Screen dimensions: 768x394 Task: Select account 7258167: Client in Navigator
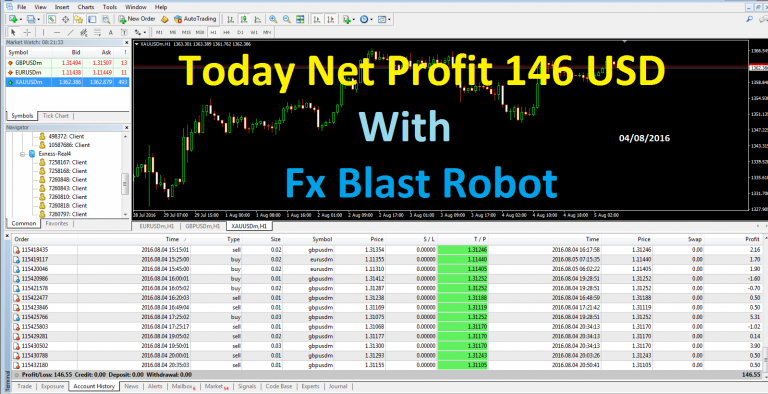click(63, 162)
